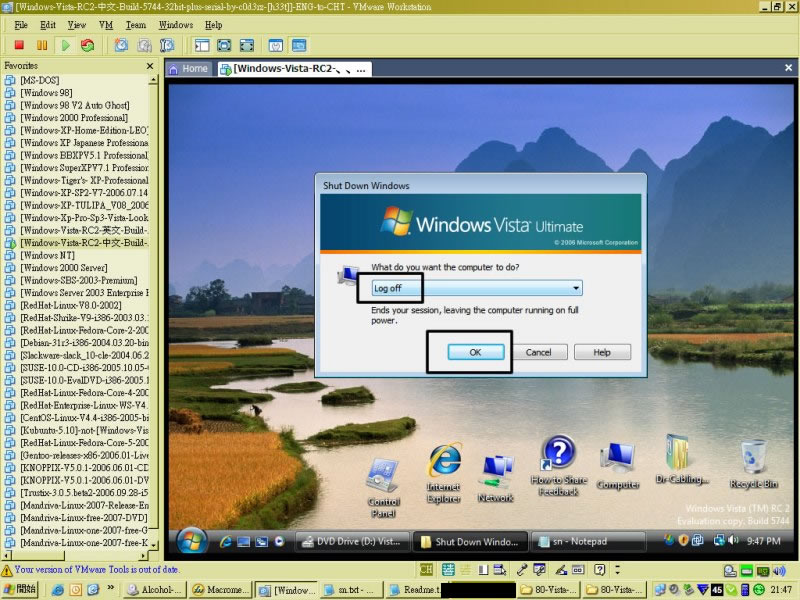
Task: Click the summary view toolbar icon
Action: point(276,45)
